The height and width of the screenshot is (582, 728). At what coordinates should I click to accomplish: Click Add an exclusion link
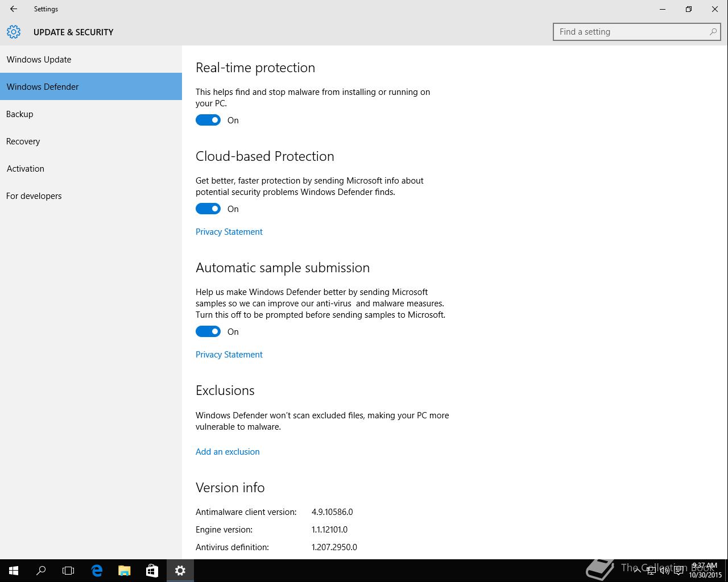(x=227, y=452)
